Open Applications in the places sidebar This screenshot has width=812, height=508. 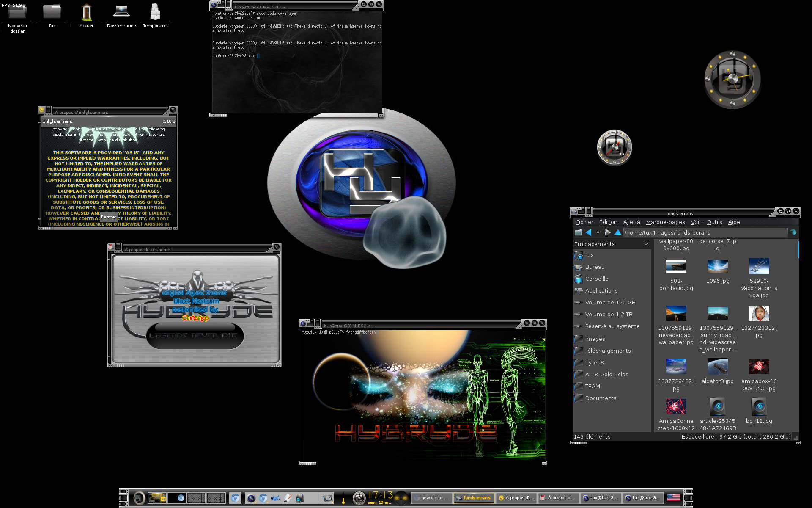pyautogui.click(x=612, y=291)
